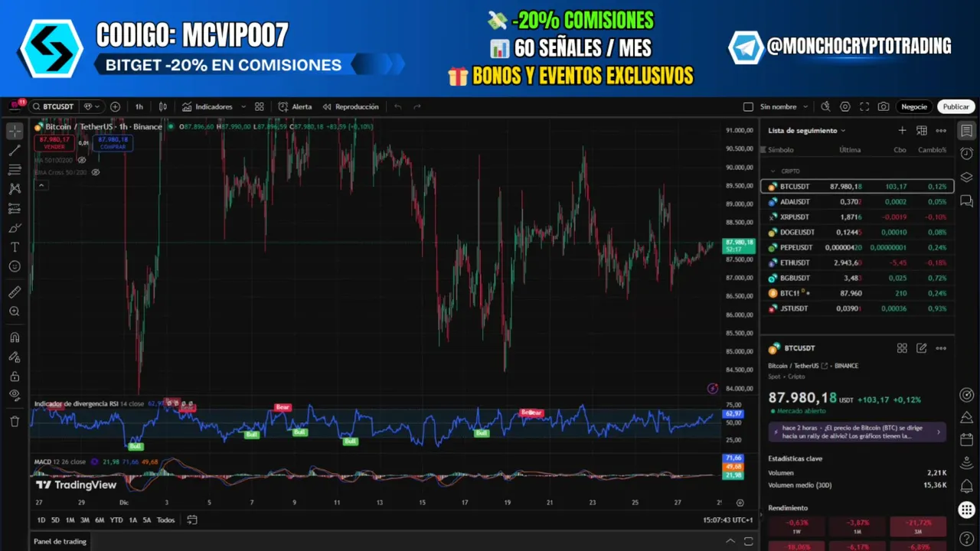Open the Alerta creation button

pyautogui.click(x=295, y=106)
